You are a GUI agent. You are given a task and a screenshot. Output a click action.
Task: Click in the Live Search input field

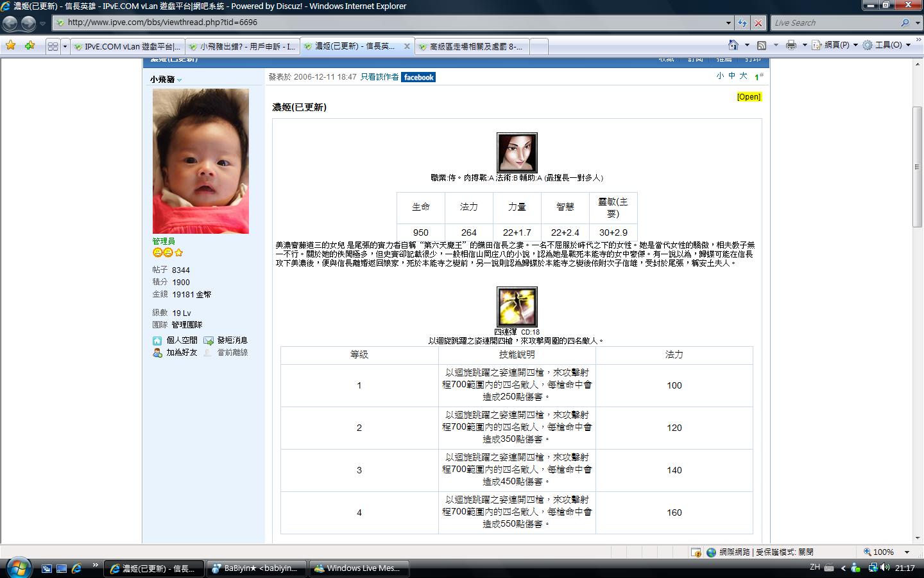click(834, 22)
